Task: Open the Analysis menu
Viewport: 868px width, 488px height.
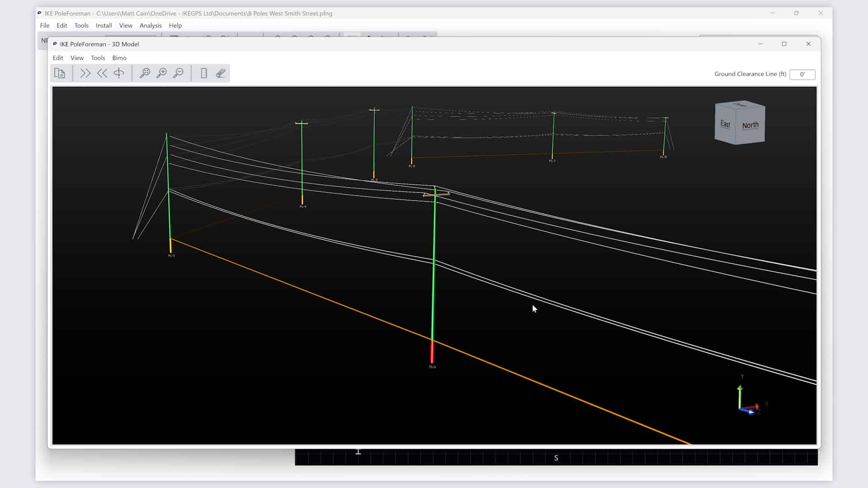Action: 151,25
